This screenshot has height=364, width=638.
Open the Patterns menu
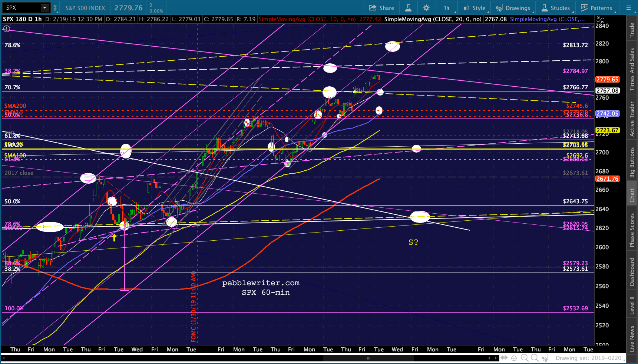click(596, 8)
